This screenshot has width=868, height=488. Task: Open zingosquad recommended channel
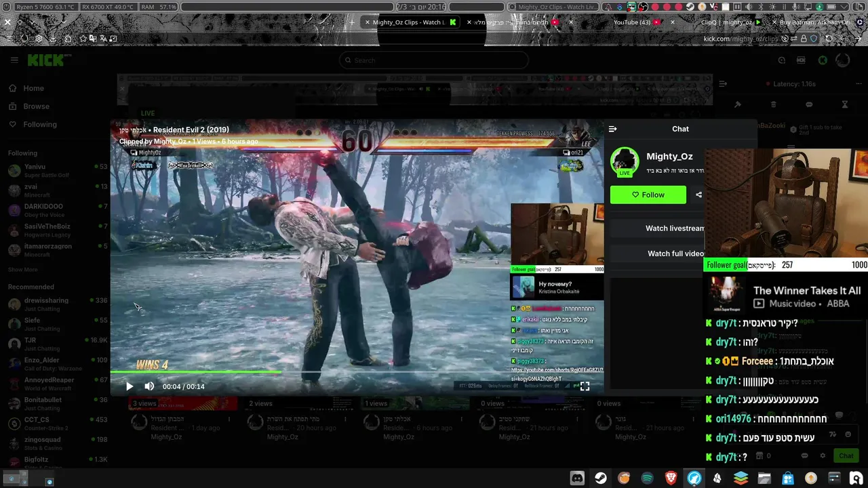tap(58, 443)
